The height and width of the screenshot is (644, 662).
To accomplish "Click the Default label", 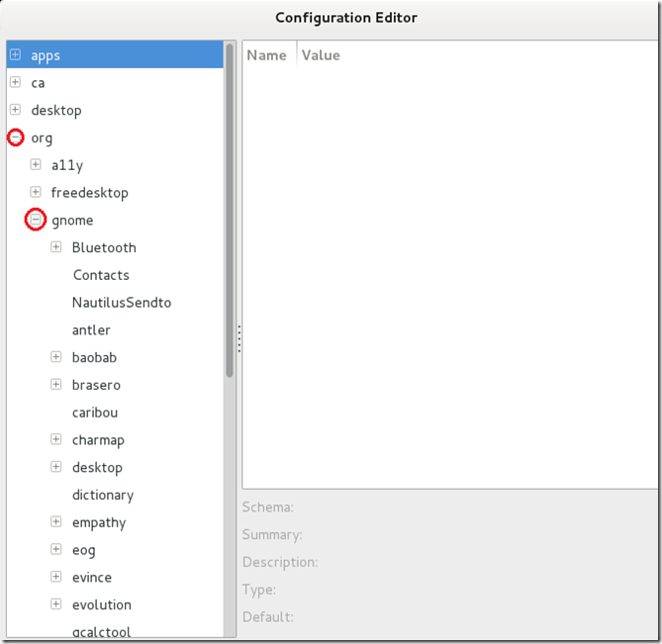I will click(x=268, y=617).
